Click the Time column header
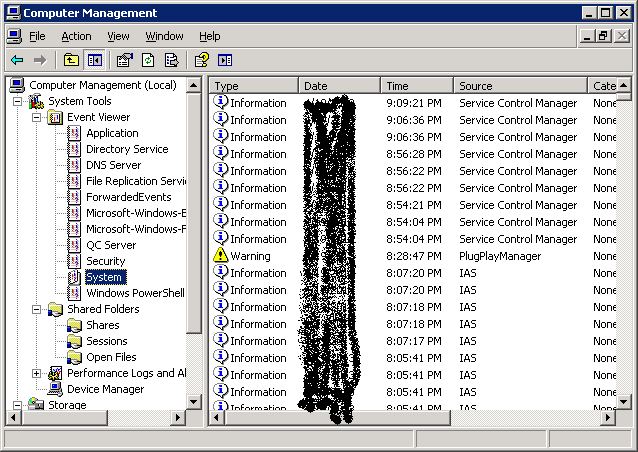The image size is (638, 452). [417, 86]
